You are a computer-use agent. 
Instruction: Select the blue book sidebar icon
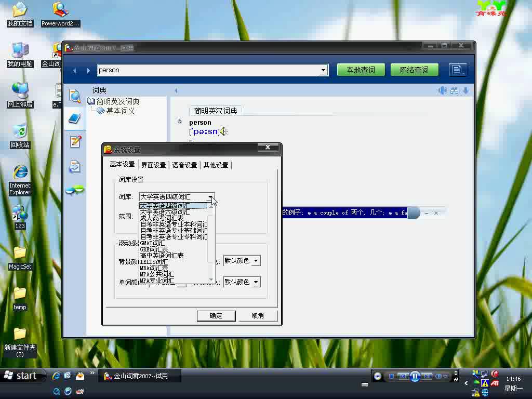tap(75, 118)
